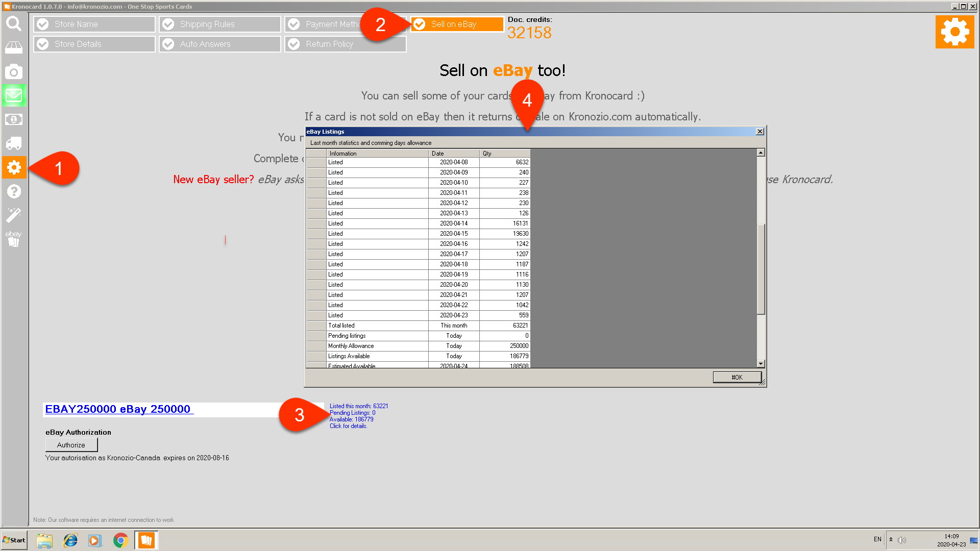Switch to Kronocard in taskbar

point(146,540)
